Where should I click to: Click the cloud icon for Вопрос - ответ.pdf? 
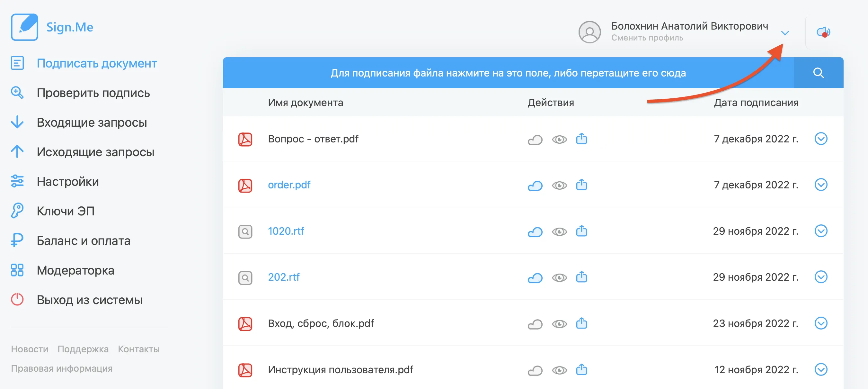pos(535,139)
